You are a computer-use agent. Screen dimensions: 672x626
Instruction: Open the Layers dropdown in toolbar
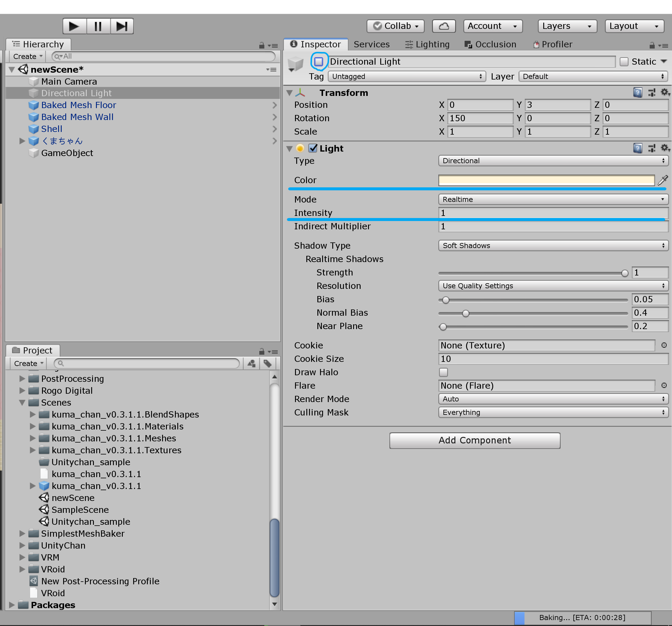(567, 26)
